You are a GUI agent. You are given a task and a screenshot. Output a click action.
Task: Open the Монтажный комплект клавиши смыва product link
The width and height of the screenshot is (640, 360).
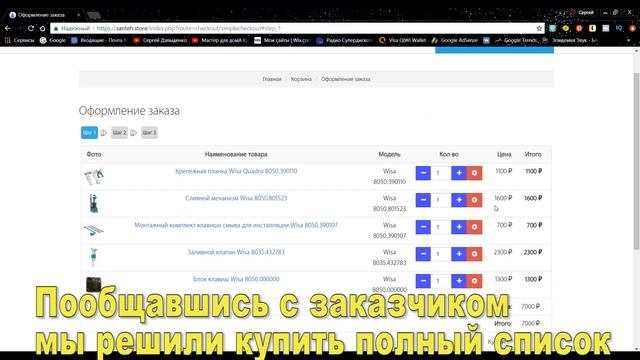pyautogui.click(x=236, y=225)
